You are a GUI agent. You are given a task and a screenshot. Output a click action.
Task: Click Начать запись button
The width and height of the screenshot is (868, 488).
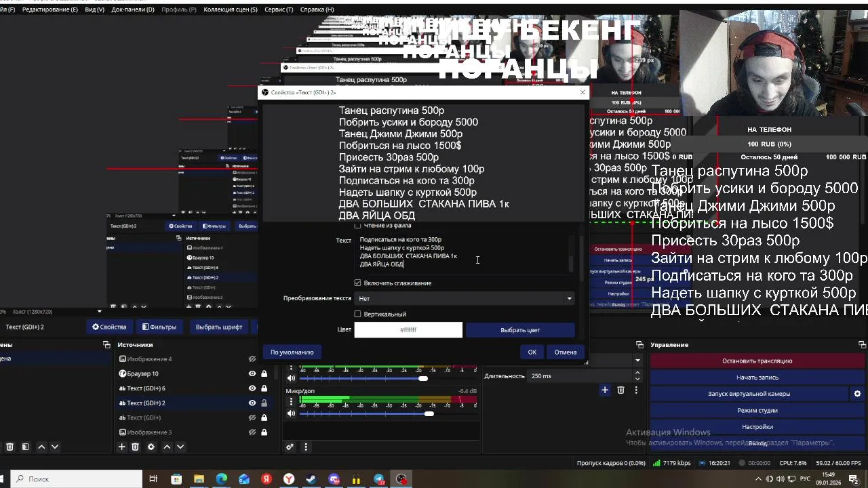click(757, 378)
